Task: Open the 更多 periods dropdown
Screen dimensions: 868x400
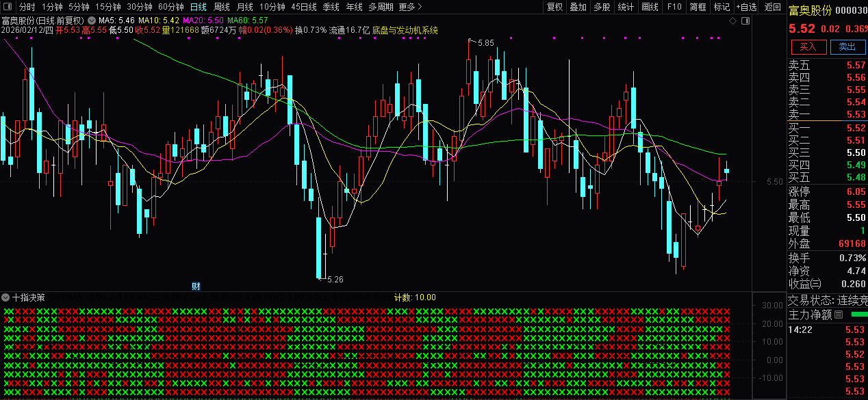Action: (x=409, y=7)
